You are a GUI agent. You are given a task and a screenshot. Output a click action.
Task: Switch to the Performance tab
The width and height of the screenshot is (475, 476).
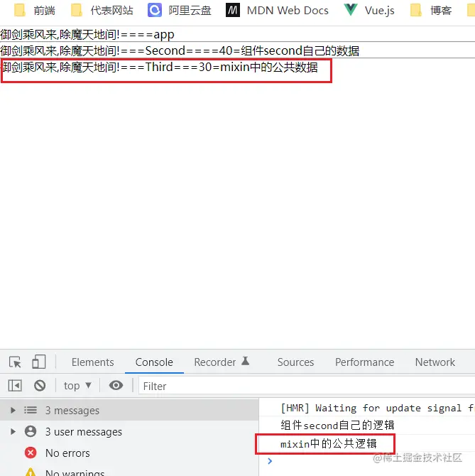pyautogui.click(x=364, y=362)
